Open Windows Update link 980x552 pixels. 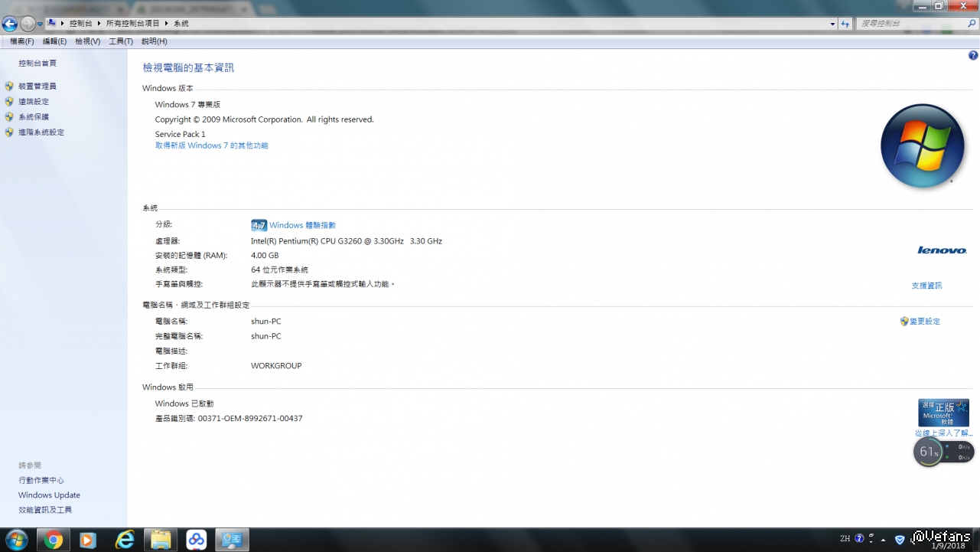click(49, 495)
